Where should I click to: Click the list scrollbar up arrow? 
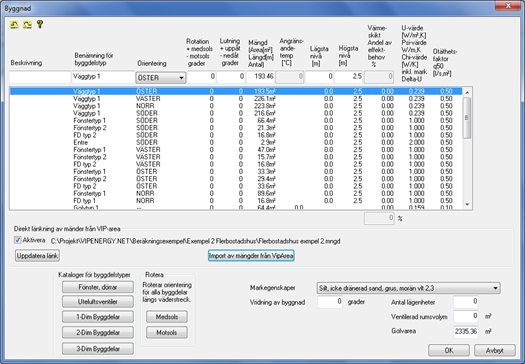[467, 92]
